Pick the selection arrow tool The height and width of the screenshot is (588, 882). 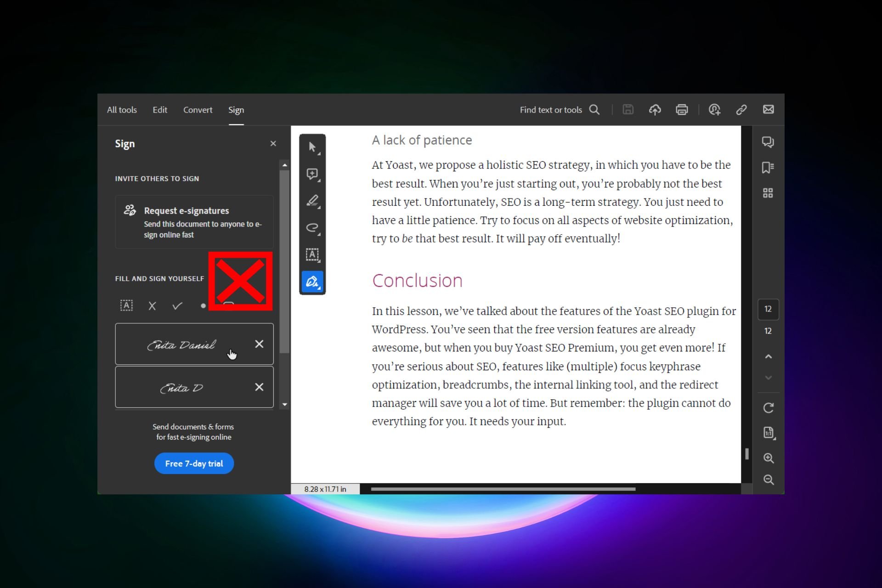coord(312,147)
